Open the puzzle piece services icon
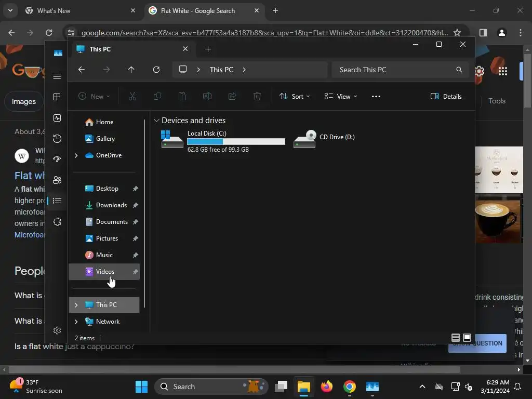 tap(57, 222)
